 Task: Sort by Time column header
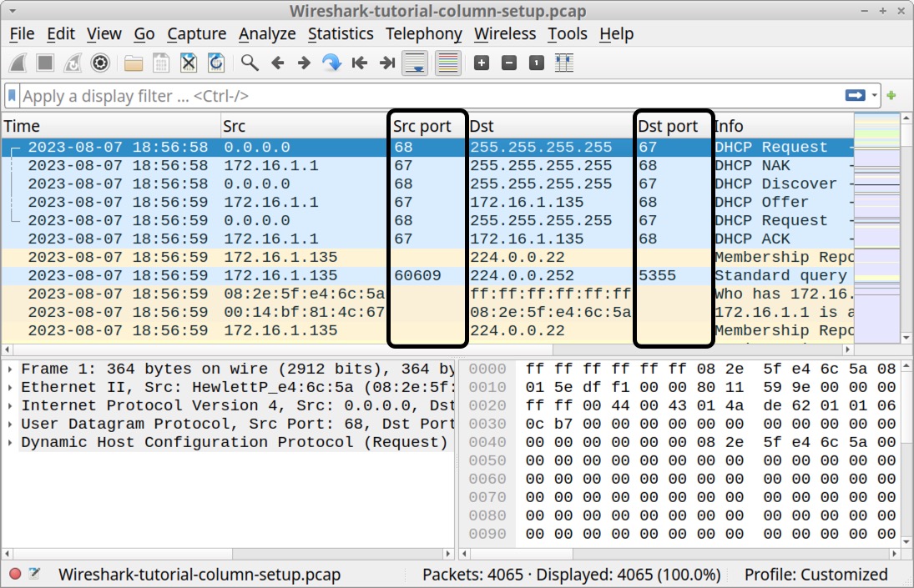[111, 126]
